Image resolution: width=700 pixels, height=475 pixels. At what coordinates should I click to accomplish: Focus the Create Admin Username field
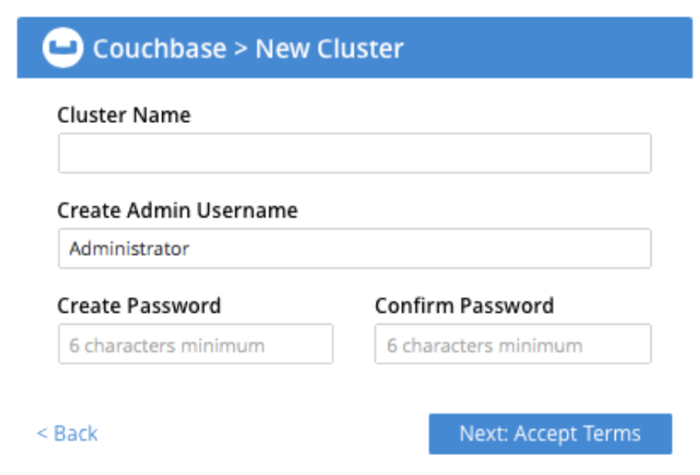(354, 249)
